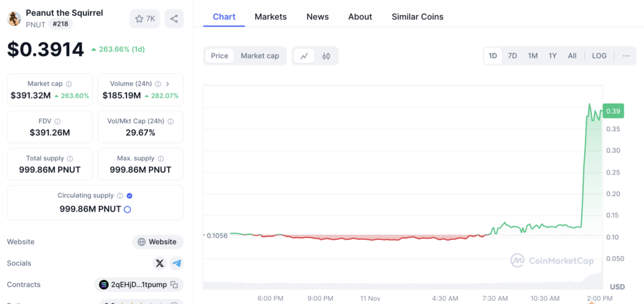Screen dimensions: 644x304
Task: Click the Market cap info icon
Action: tap(69, 84)
